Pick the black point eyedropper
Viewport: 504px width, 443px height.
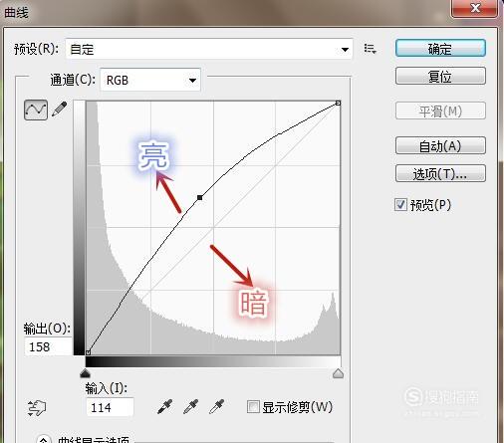pos(165,407)
